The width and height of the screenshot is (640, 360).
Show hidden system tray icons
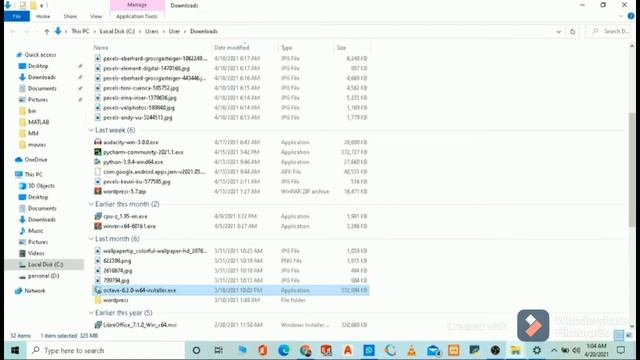click(554, 351)
